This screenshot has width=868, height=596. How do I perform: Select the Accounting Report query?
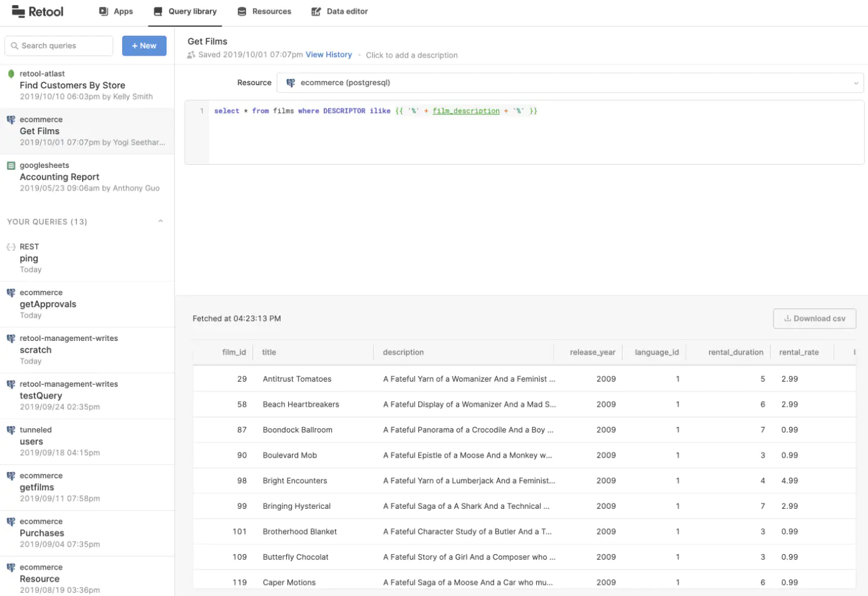87,177
